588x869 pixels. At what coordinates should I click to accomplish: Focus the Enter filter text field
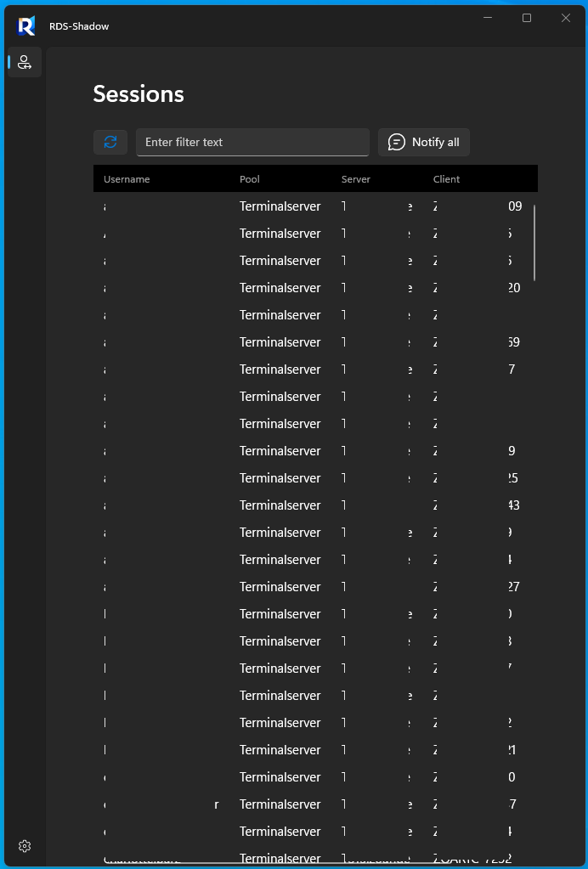click(x=252, y=142)
